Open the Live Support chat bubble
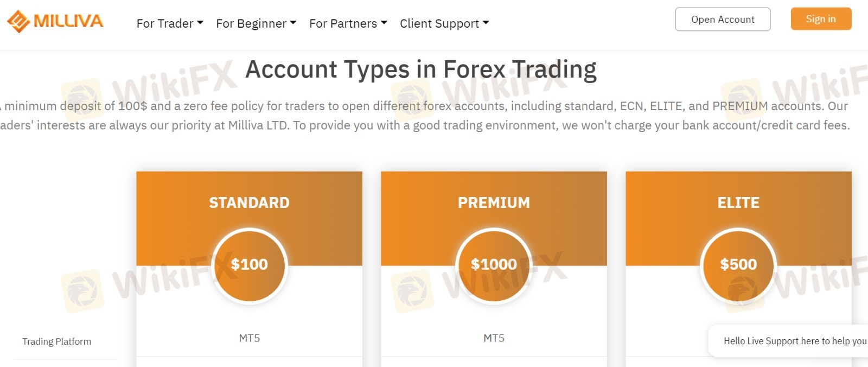The height and width of the screenshot is (367, 868). click(x=792, y=341)
